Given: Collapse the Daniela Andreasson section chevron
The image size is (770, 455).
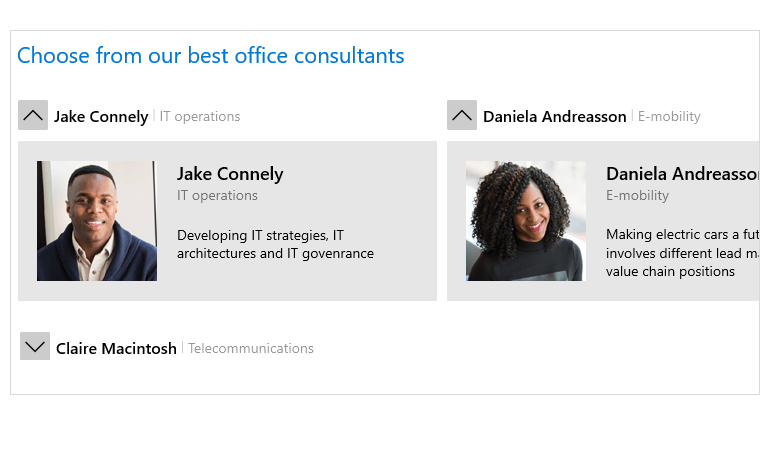Looking at the screenshot, I should (x=462, y=115).
